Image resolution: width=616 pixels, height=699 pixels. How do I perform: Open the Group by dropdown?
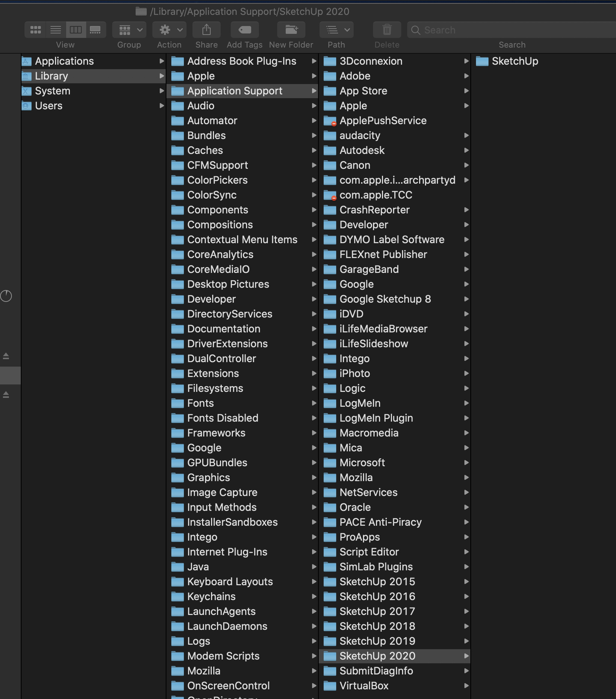[129, 30]
